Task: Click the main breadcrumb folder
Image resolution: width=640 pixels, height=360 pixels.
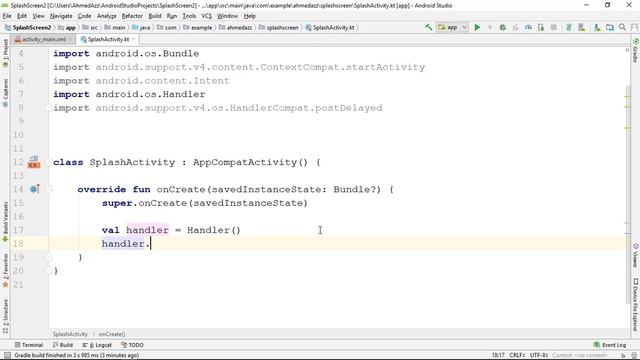Action: 115,27
